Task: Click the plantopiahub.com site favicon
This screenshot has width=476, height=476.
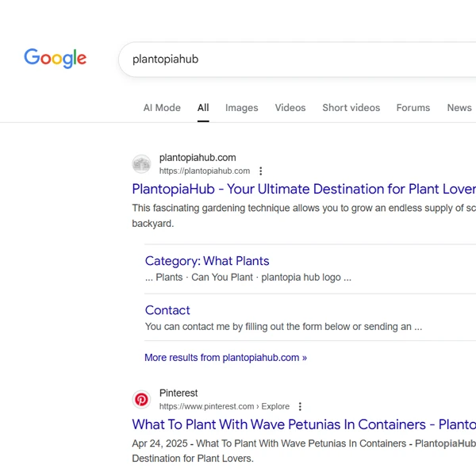Action: 141,164
